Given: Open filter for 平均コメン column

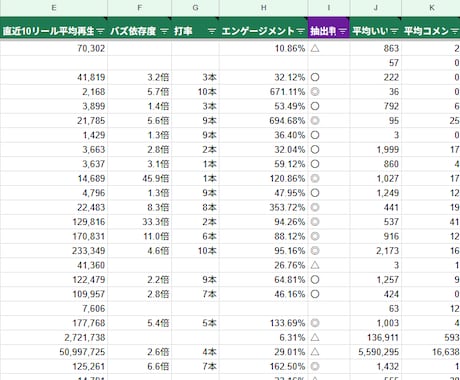Looking at the screenshot, I should coord(455,31).
